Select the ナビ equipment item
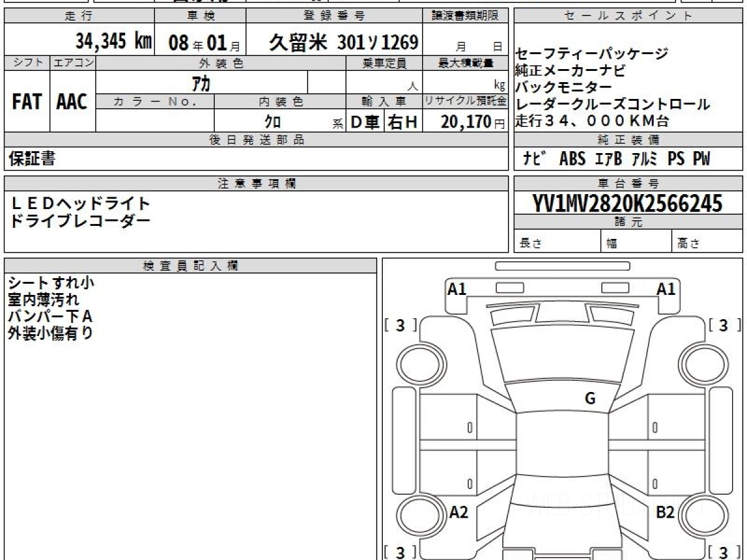The height and width of the screenshot is (560, 747). pos(535,159)
